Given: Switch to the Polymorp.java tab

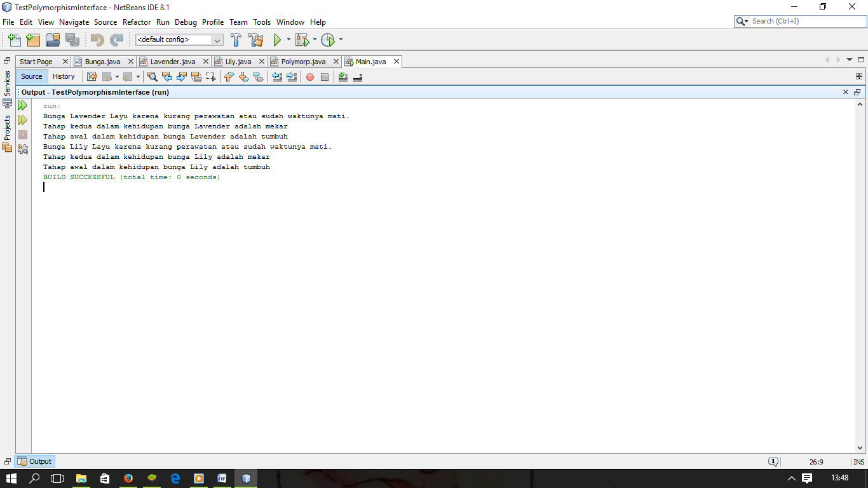Looking at the screenshot, I should (x=304, y=62).
